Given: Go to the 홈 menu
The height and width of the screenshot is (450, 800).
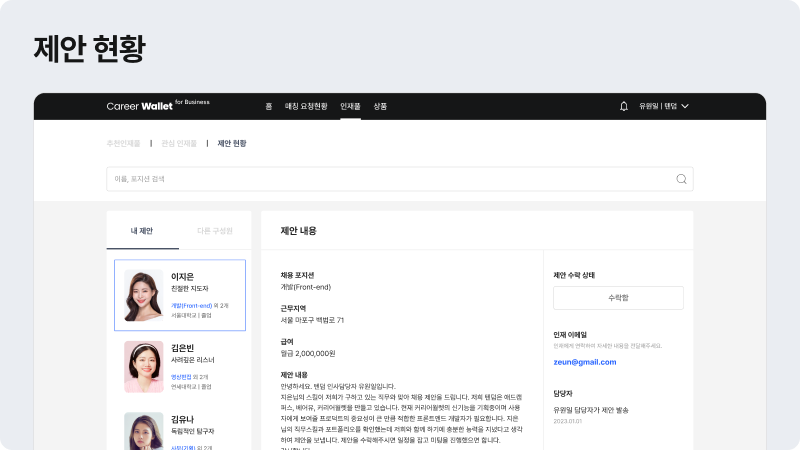Looking at the screenshot, I should coord(268,106).
